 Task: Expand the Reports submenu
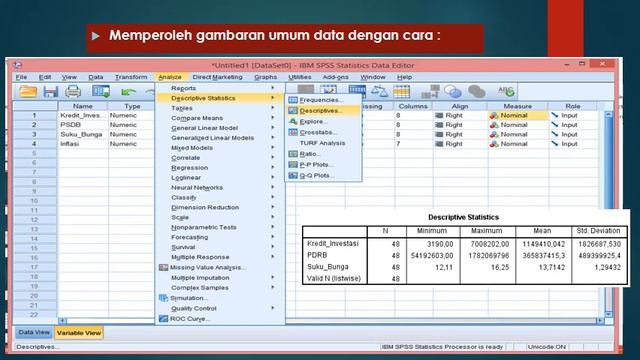tap(220, 88)
